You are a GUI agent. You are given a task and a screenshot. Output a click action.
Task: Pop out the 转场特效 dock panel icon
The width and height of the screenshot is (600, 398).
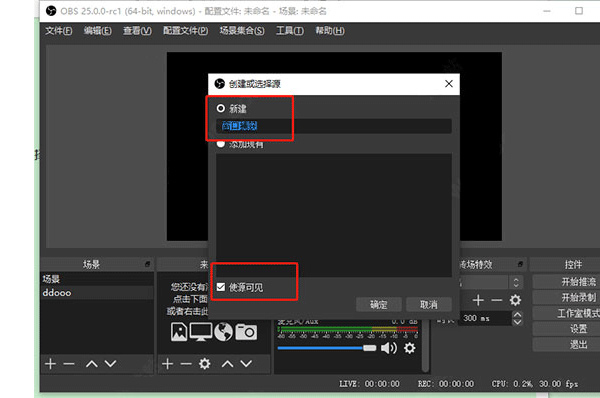[520, 264]
